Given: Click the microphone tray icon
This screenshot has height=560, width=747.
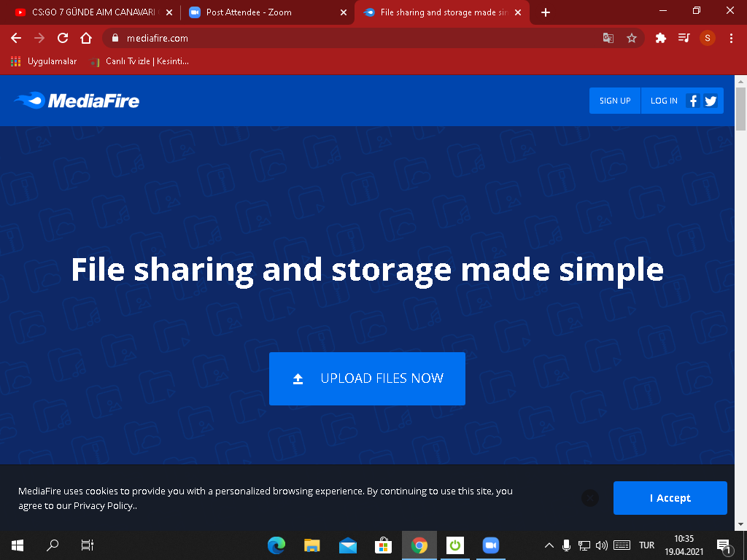Looking at the screenshot, I should 566,545.
